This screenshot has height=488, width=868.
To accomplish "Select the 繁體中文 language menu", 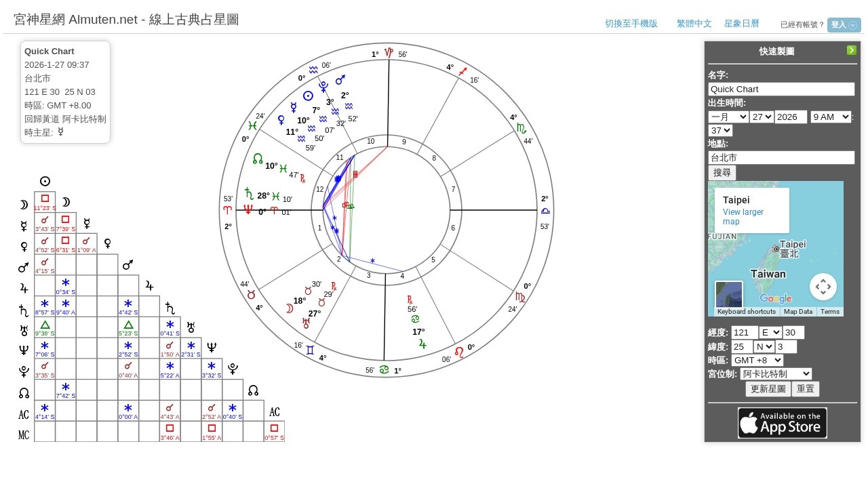I will [694, 24].
